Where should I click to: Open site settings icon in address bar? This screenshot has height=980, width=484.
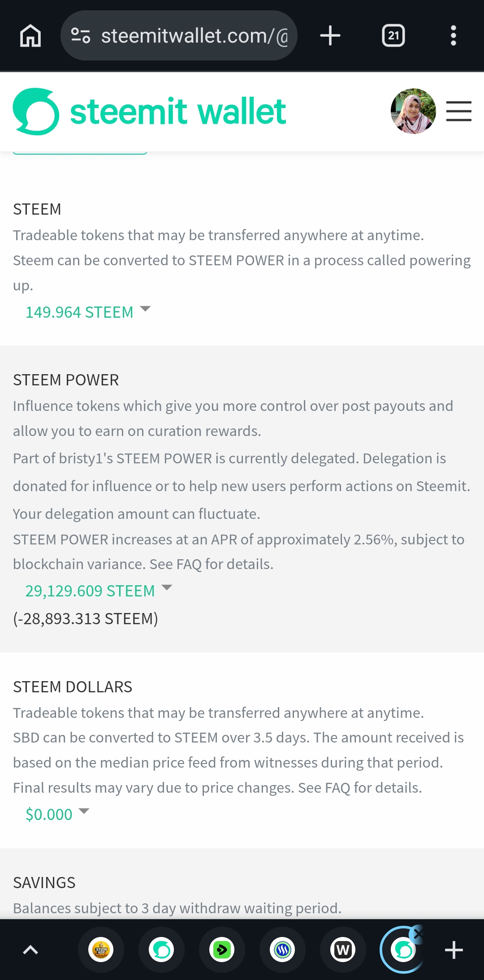pos(81,35)
